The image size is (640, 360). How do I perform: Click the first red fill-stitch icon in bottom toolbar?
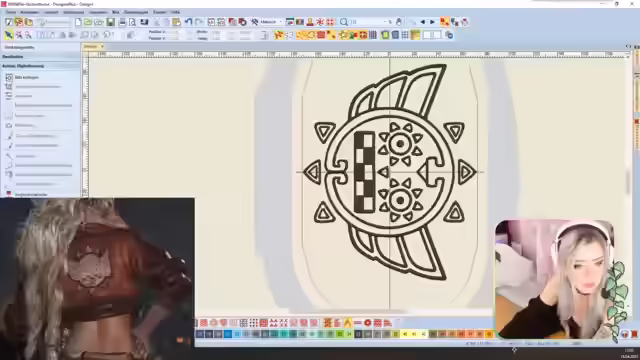[204, 323]
